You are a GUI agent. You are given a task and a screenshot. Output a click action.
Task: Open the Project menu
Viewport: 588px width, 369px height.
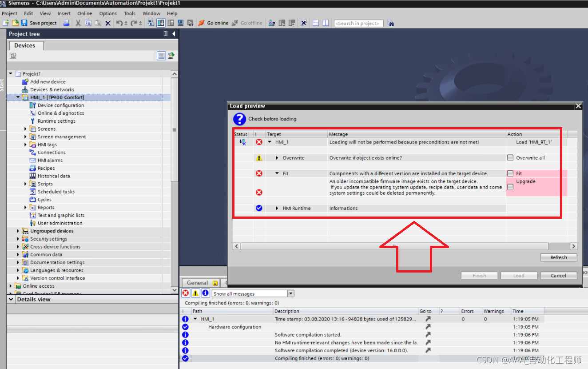coord(10,13)
